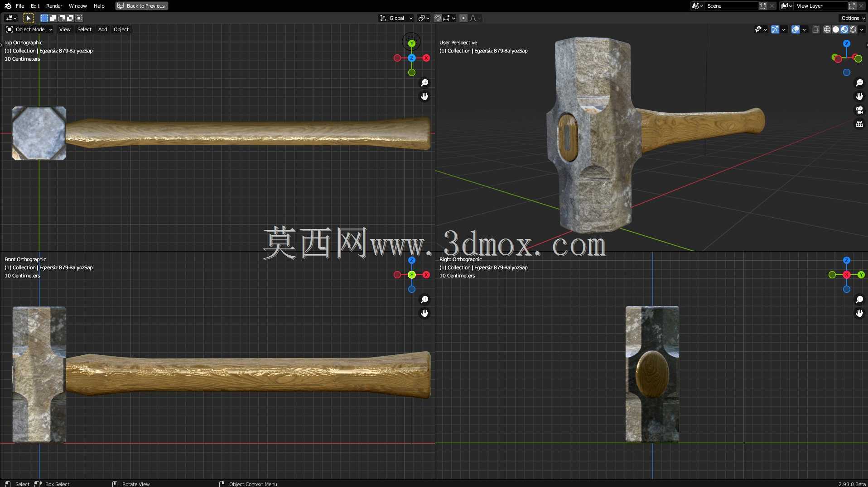Click zoom icon in User Perspective view
868x487 pixels.
click(859, 83)
